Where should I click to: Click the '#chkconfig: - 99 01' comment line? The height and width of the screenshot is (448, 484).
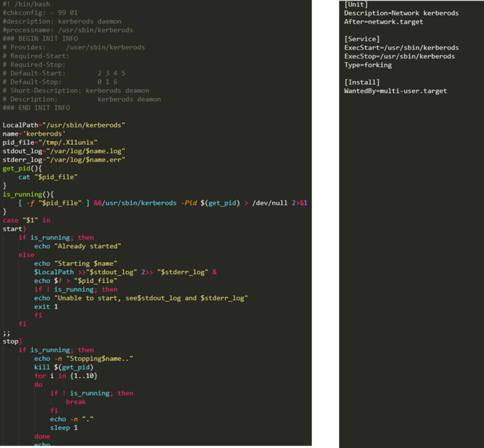pos(40,13)
